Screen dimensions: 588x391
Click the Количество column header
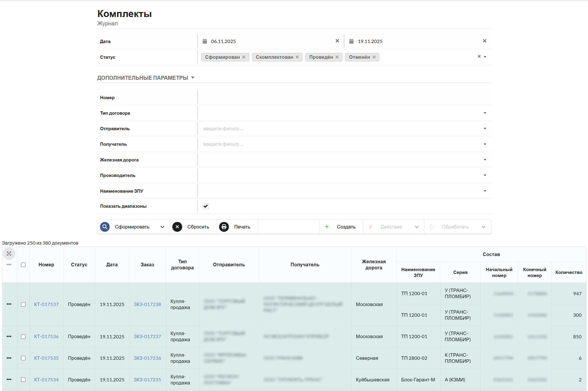coord(569,272)
